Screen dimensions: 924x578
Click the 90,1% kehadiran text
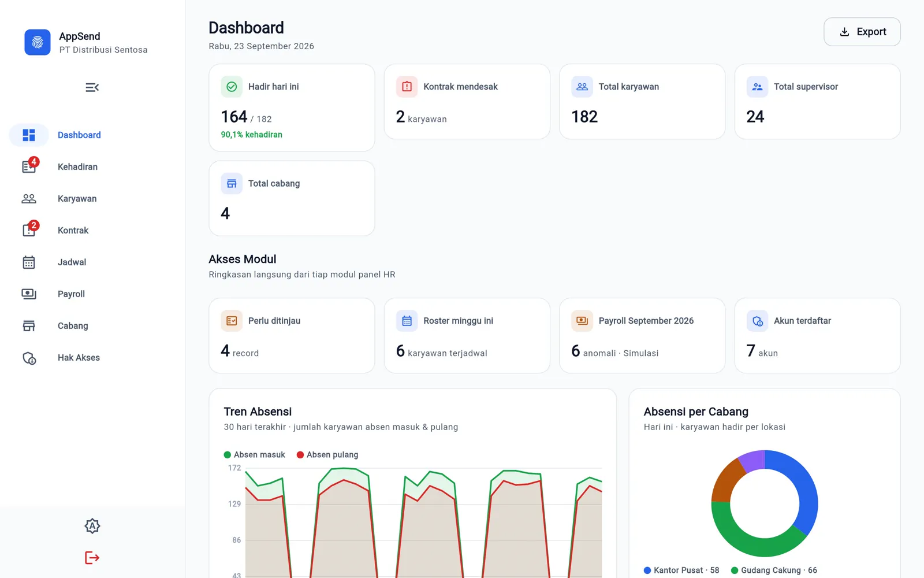pyautogui.click(x=251, y=135)
